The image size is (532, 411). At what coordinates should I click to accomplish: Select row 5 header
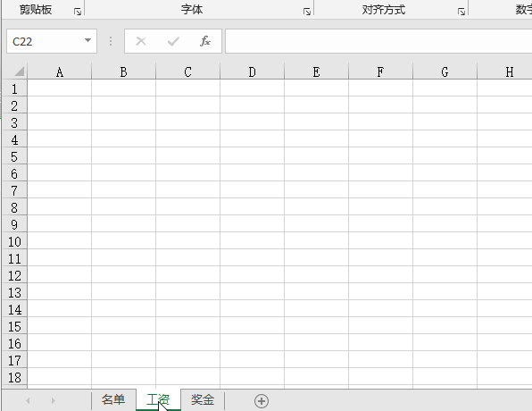[x=14, y=156]
